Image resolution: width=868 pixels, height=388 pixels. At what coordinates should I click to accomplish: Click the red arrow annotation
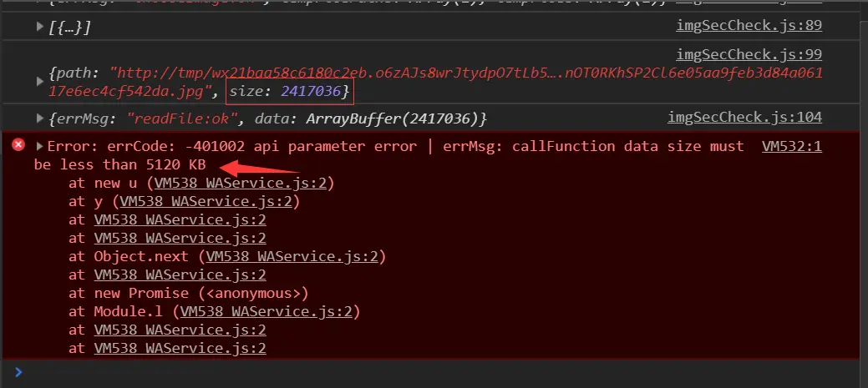pos(258,168)
